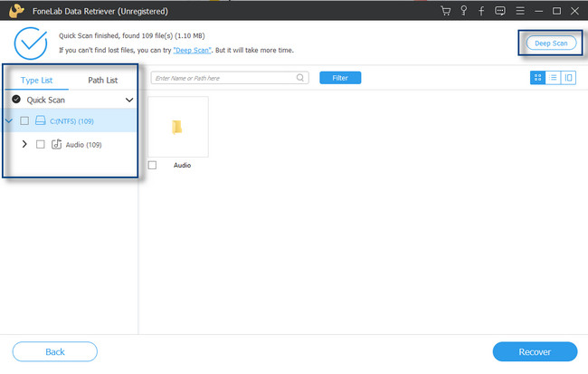The height and width of the screenshot is (374, 588).
Task: Switch to list view
Action: [x=553, y=78]
